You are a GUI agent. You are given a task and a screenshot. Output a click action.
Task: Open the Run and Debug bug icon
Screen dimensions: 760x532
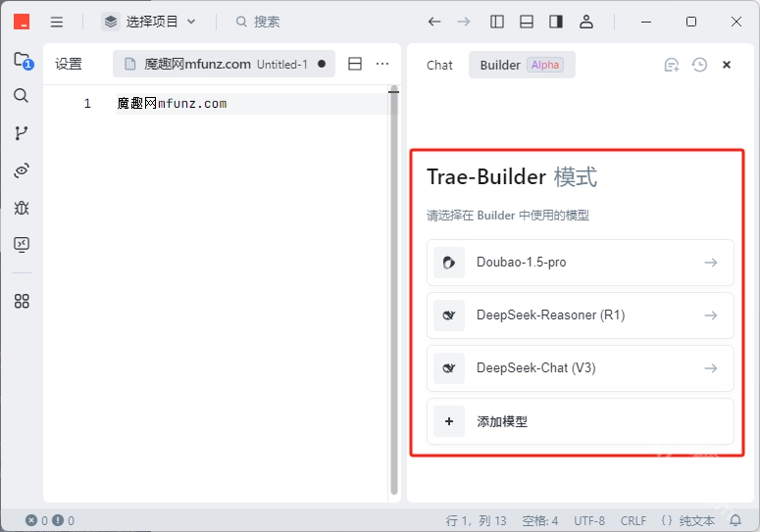(22, 208)
